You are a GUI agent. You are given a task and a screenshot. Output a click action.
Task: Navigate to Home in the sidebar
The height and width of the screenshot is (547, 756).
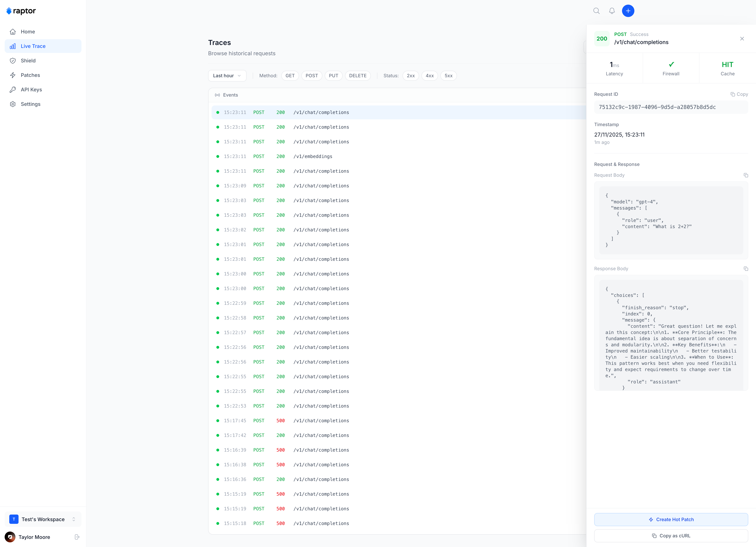pos(28,31)
